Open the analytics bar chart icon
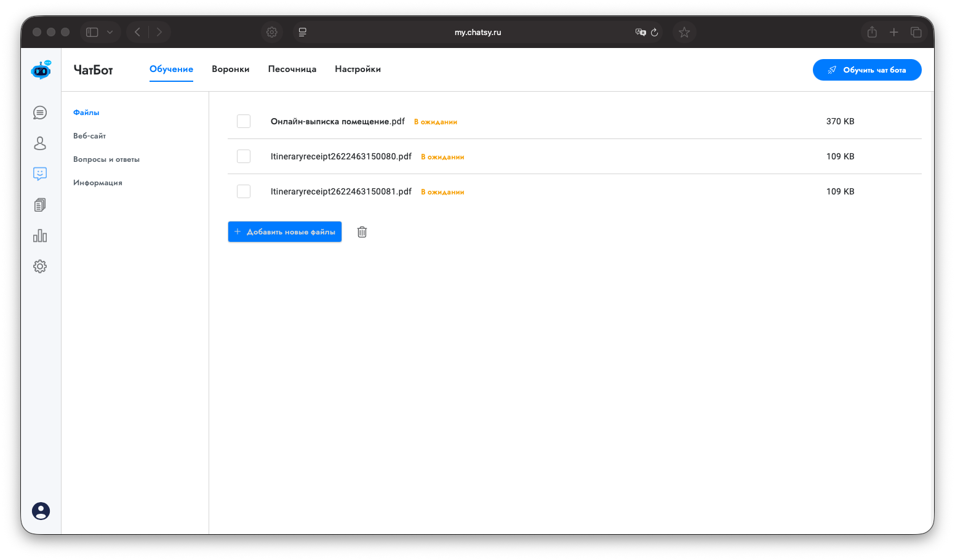The width and height of the screenshot is (955, 560). pos(40,236)
